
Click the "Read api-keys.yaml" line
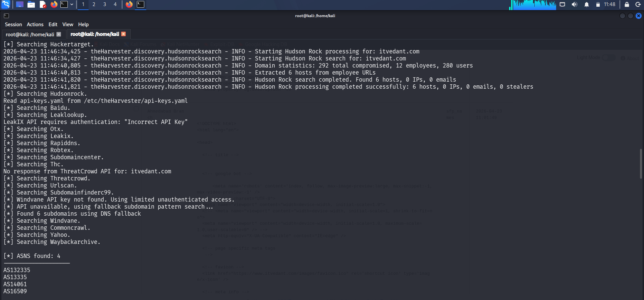click(96, 101)
